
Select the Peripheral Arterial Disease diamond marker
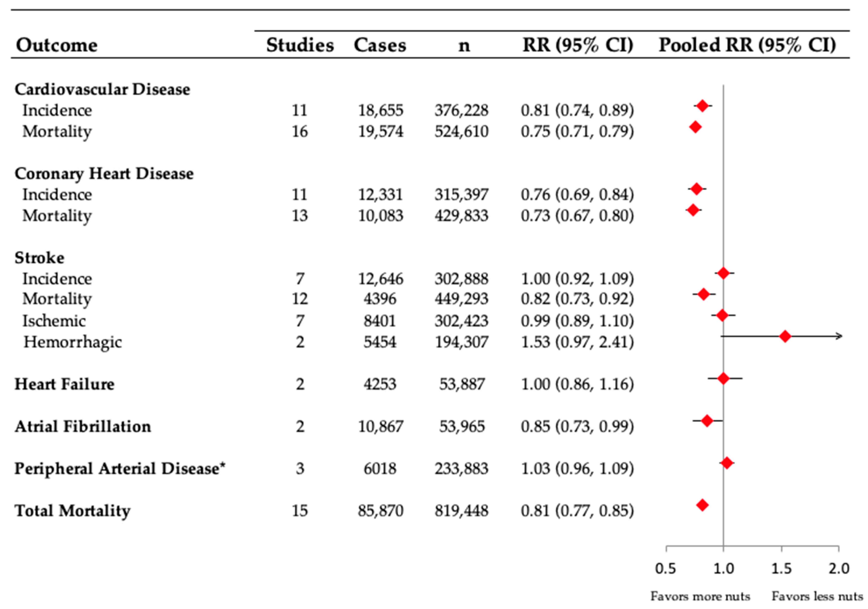(727, 463)
